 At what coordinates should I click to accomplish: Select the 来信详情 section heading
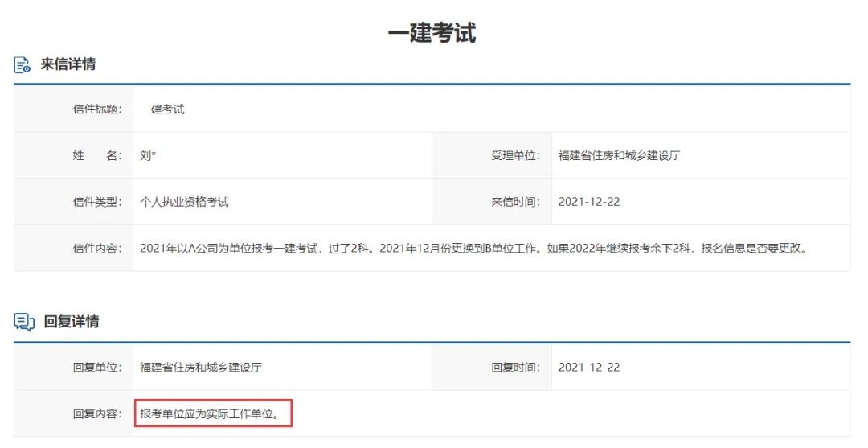click(68, 64)
